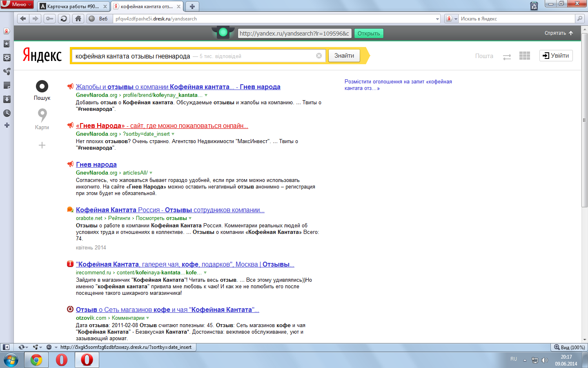Open the closed tabs trash icon
The width and height of the screenshot is (588, 368).
click(x=534, y=6)
